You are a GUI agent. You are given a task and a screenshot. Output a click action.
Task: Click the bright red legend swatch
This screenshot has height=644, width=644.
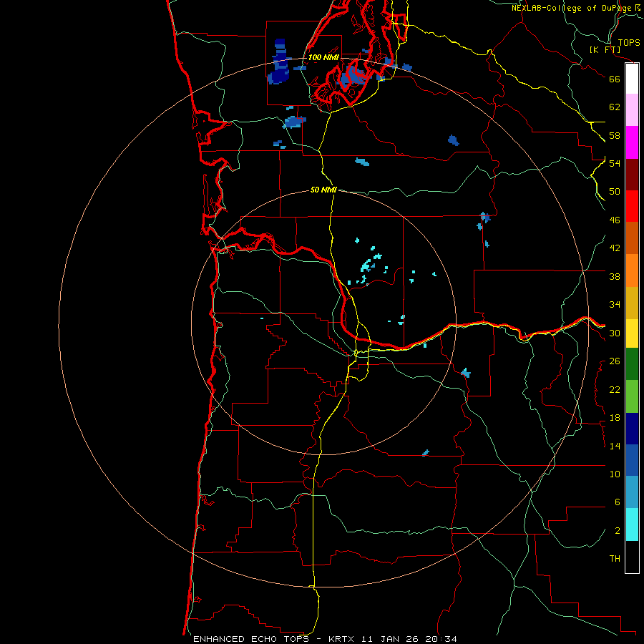coord(632,206)
